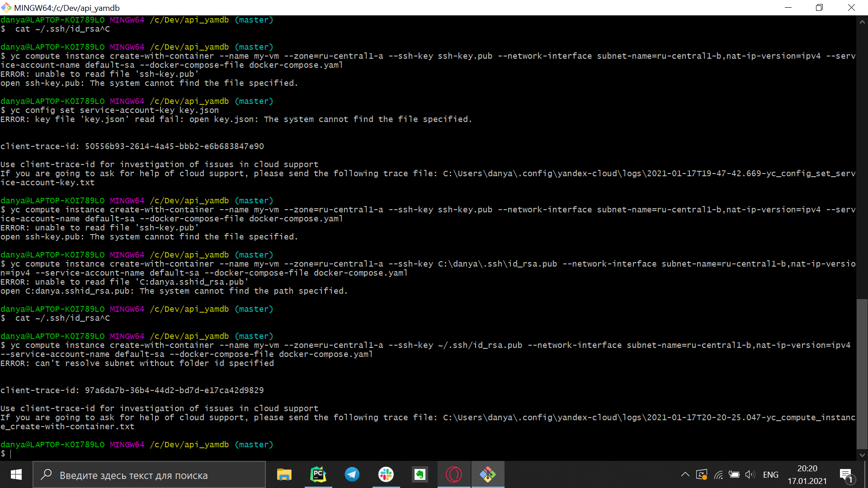Screen dimensions: 868x488
Task: Expand hidden system tray icons
Action: 685,474
